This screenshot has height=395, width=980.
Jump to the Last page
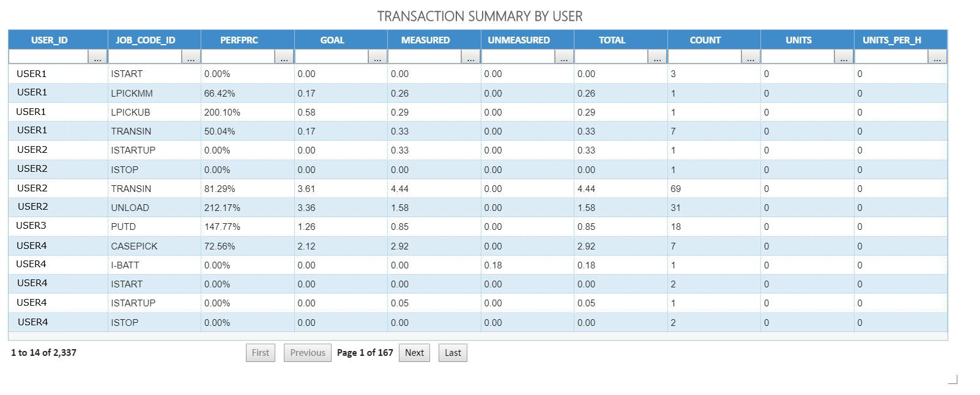[453, 353]
